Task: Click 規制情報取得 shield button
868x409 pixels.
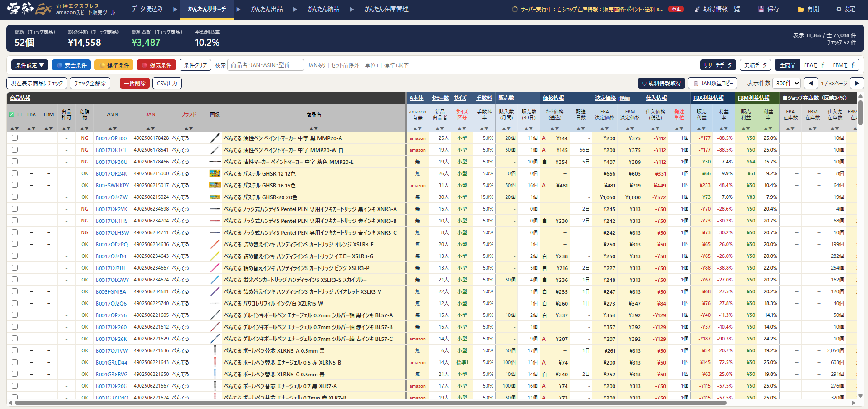Action: [x=661, y=83]
